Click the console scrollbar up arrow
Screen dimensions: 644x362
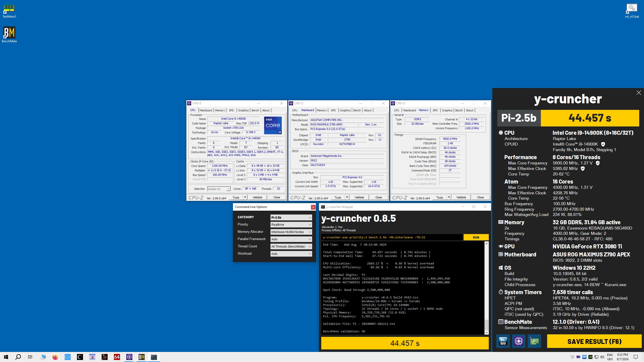pyautogui.click(x=487, y=244)
